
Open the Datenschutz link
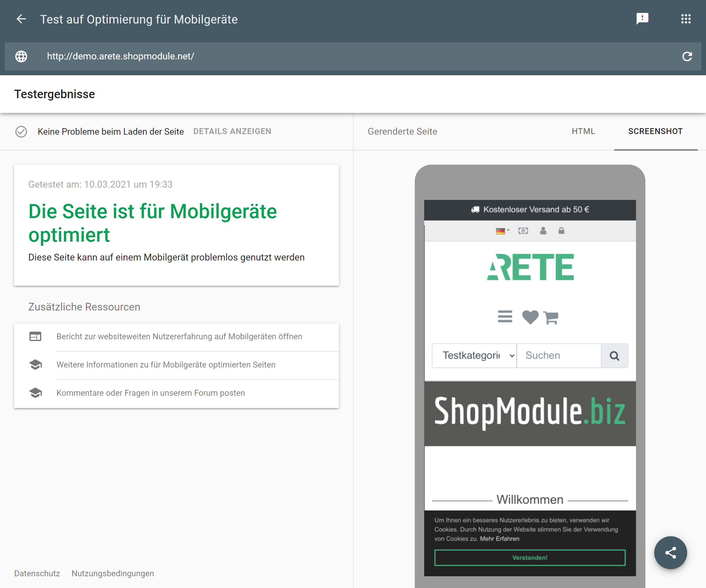pos(37,574)
